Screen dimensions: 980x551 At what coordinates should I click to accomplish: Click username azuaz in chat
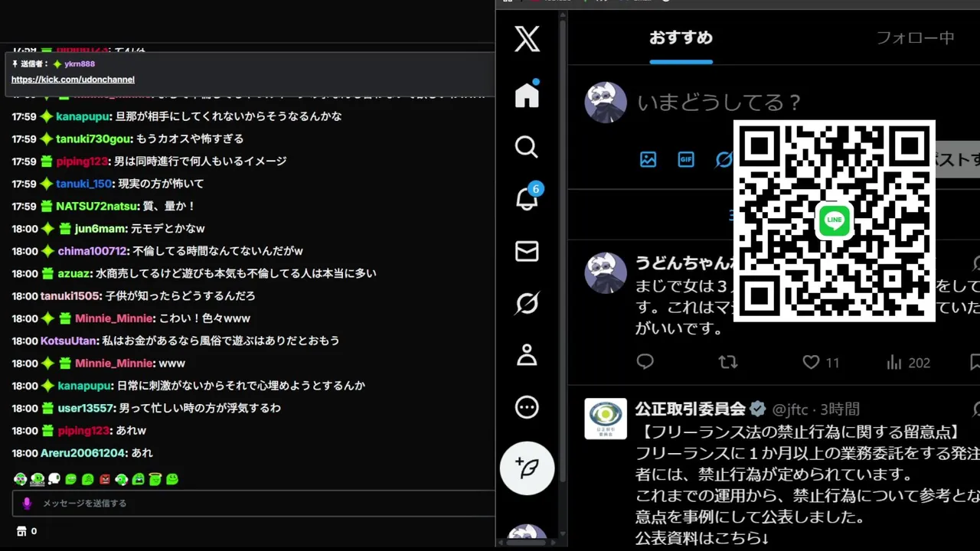click(x=73, y=273)
